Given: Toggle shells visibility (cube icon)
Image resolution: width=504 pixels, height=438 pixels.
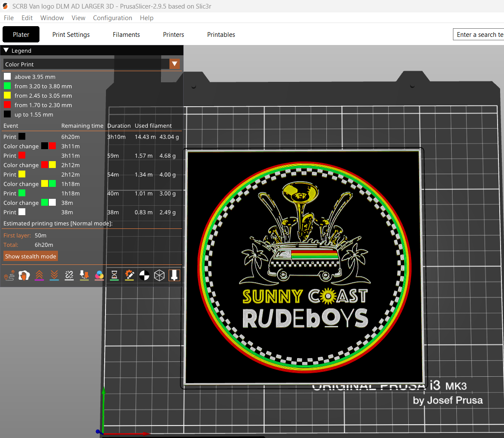Looking at the screenshot, I should coord(159,276).
